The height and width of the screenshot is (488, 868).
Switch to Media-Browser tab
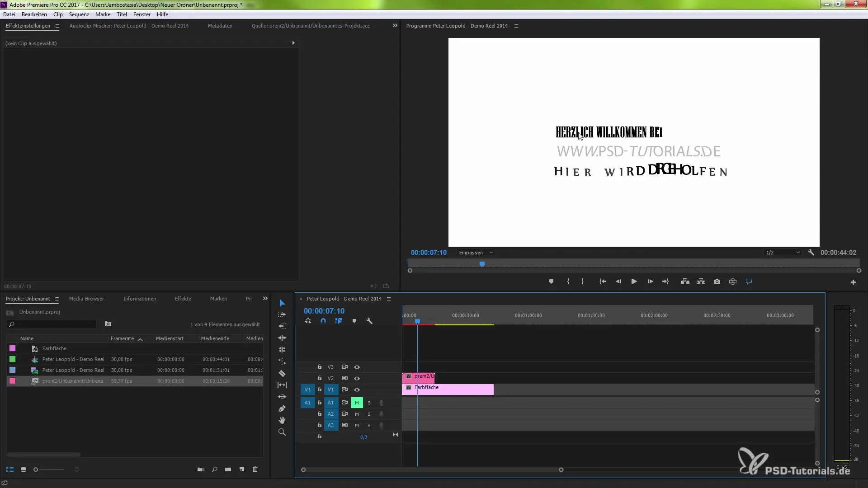[86, 299]
